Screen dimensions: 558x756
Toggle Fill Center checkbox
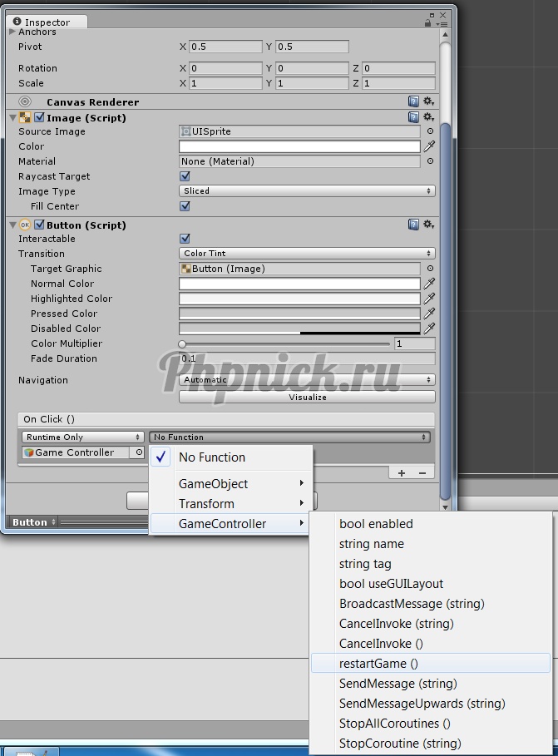pyautogui.click(x=185, y=206)
